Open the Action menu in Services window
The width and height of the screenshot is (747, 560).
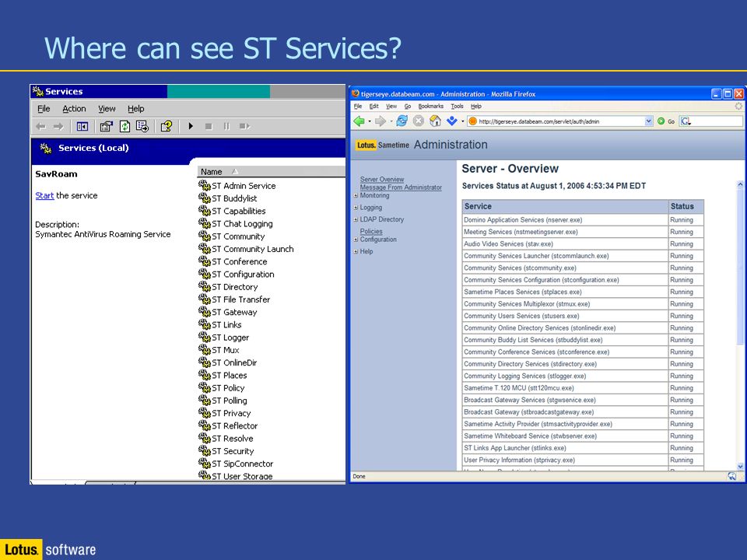point(75,109)
